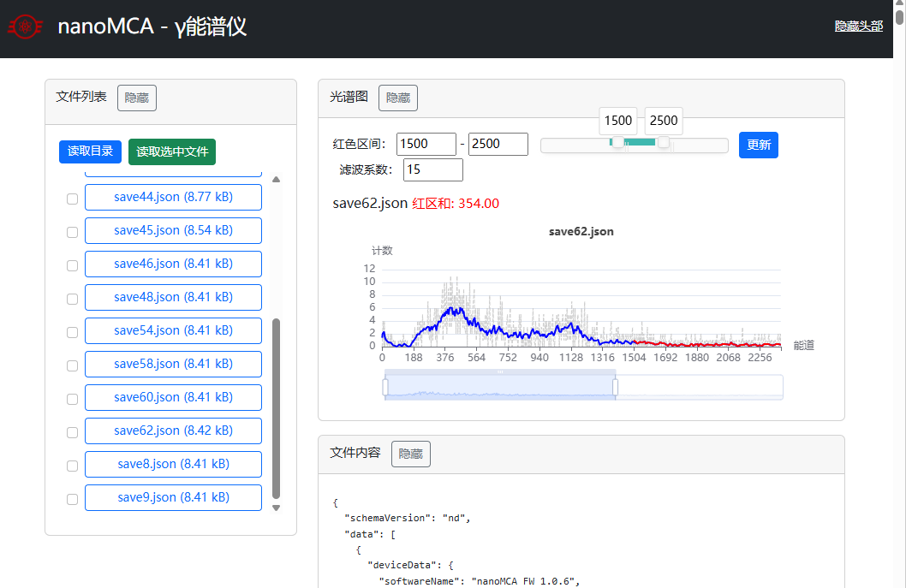The width and height of the screenshot is (906, 588).
Task: Click the file list scroll up arrow
Action: tap(276, 180)
